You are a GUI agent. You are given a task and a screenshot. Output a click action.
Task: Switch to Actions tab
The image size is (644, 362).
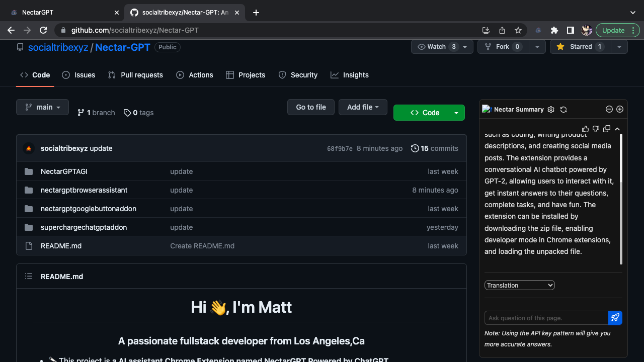(195, 75)
